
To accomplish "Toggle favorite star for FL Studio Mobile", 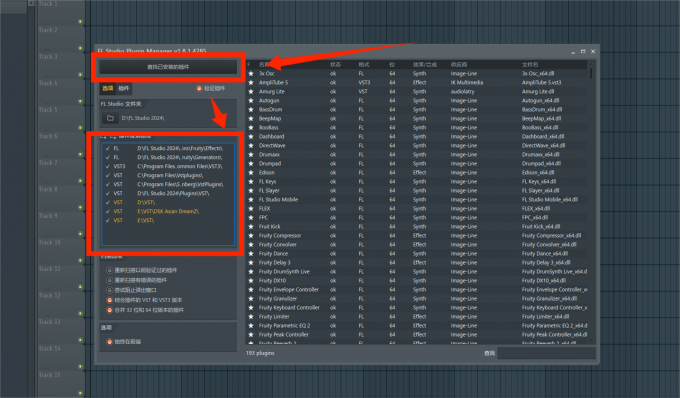I will coord(251,199).
